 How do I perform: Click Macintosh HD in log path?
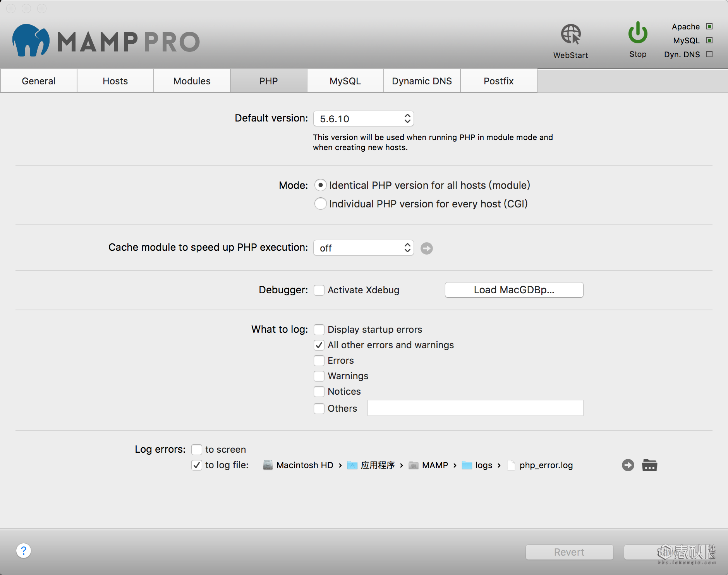305,465
